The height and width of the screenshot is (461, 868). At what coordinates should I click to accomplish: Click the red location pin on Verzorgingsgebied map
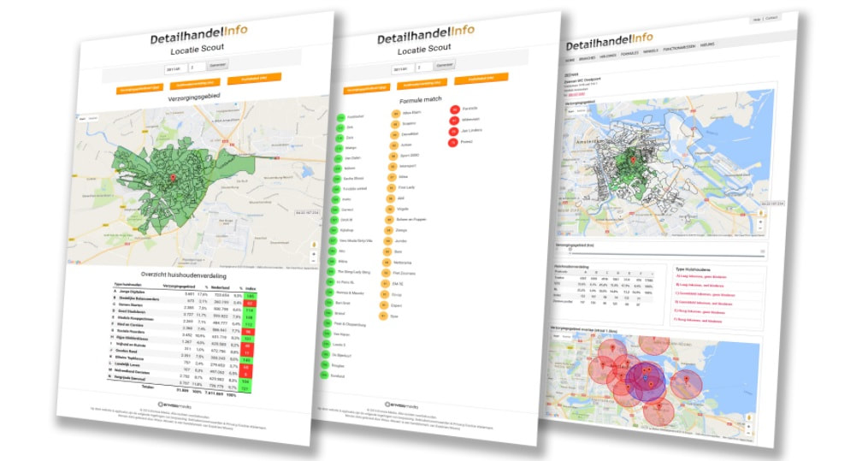point(173,178)
